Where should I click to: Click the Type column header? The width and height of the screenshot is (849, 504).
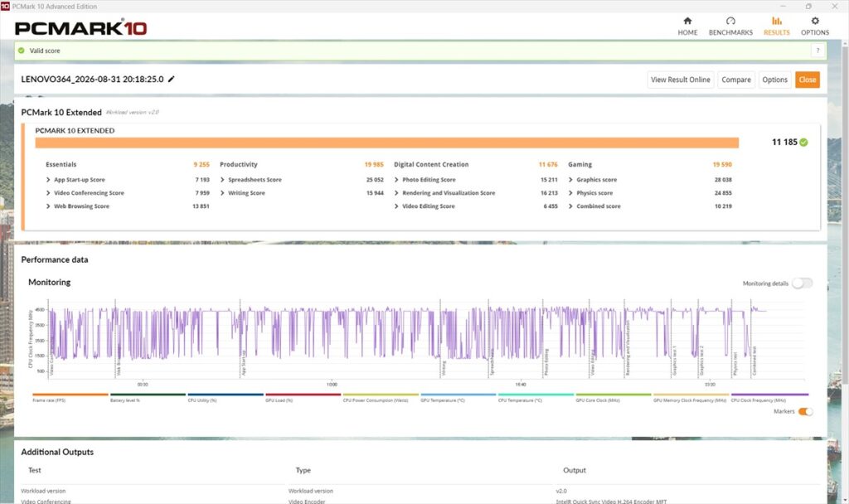coord(303,471)
